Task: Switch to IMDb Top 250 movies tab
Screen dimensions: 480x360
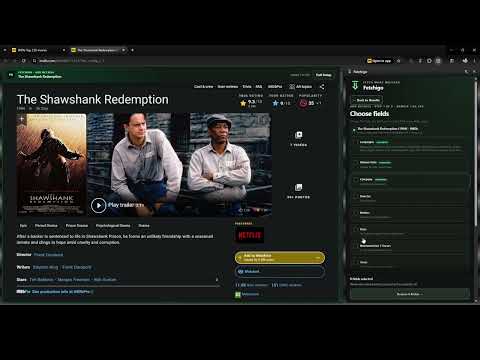Action: click(38, 50)
